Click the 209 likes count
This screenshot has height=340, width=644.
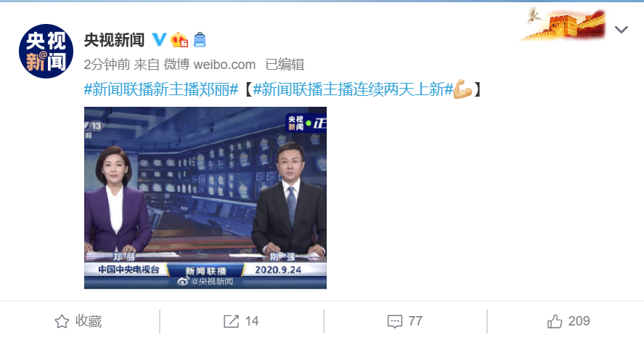point(579,321)
